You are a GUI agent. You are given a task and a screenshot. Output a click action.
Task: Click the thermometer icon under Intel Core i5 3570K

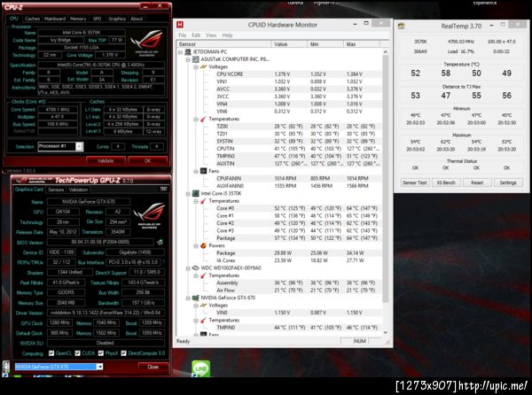click(203, 201)
